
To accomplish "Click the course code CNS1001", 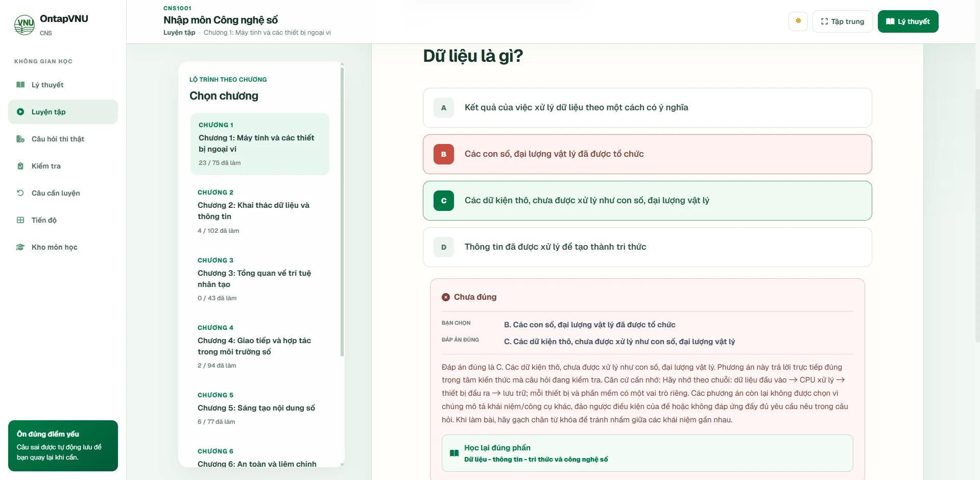I will (x=177, y=8).
